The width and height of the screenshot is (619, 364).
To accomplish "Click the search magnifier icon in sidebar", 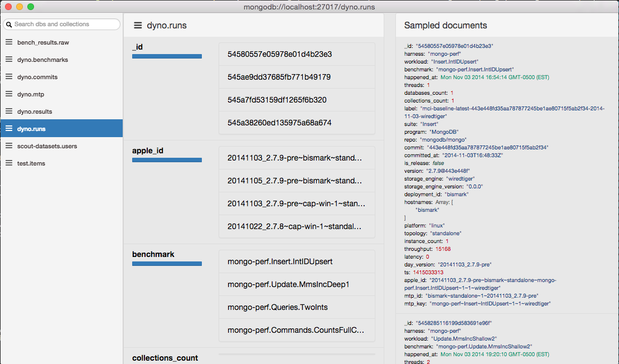I will 9,25.
